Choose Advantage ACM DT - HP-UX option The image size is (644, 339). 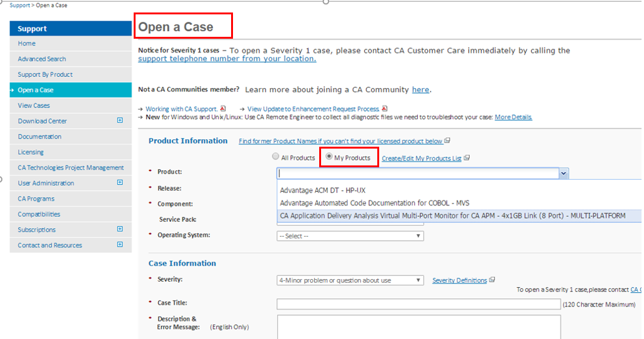pyautogui.click(x=459, y=190)
